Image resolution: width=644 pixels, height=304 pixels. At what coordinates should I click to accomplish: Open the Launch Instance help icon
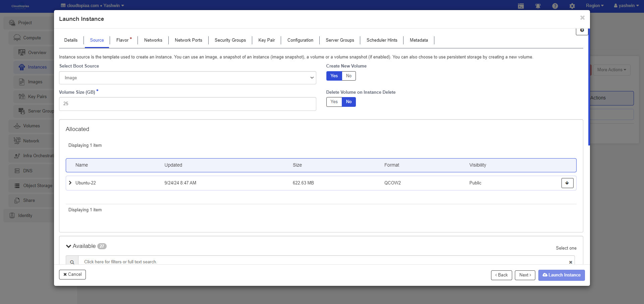(x=582, y=31)
